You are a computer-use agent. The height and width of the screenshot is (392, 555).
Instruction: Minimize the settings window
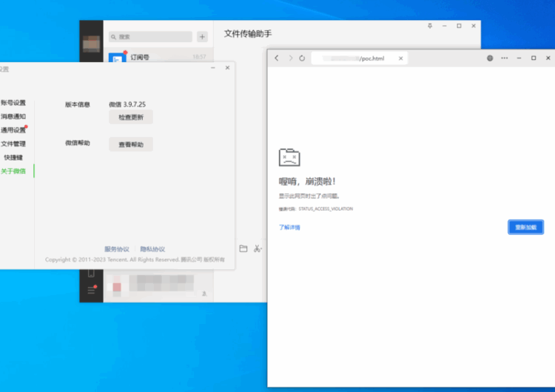coord(212,67)
